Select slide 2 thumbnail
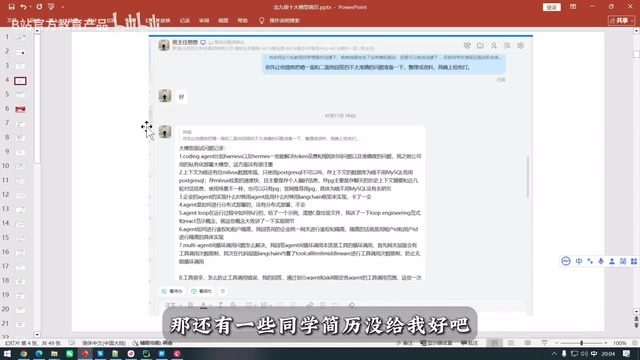Screen dimensions: 640x360 pyautogui.click(x=20, y=52)
